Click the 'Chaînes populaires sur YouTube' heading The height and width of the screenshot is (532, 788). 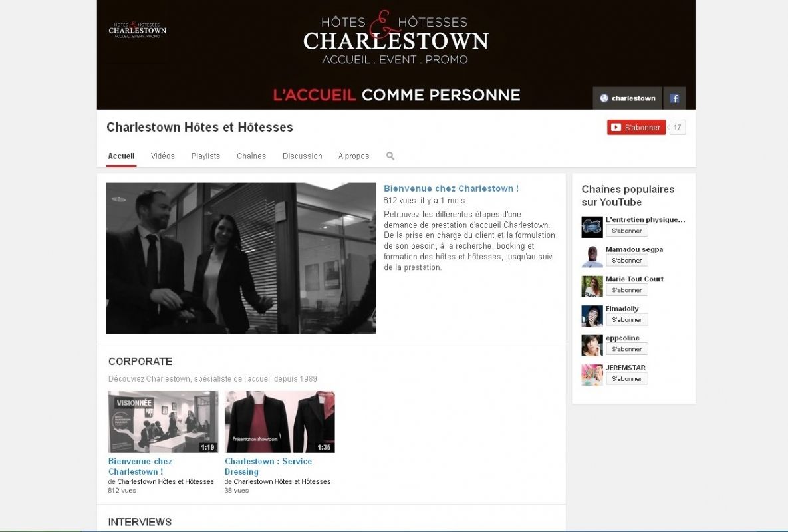tap(628, 196)
